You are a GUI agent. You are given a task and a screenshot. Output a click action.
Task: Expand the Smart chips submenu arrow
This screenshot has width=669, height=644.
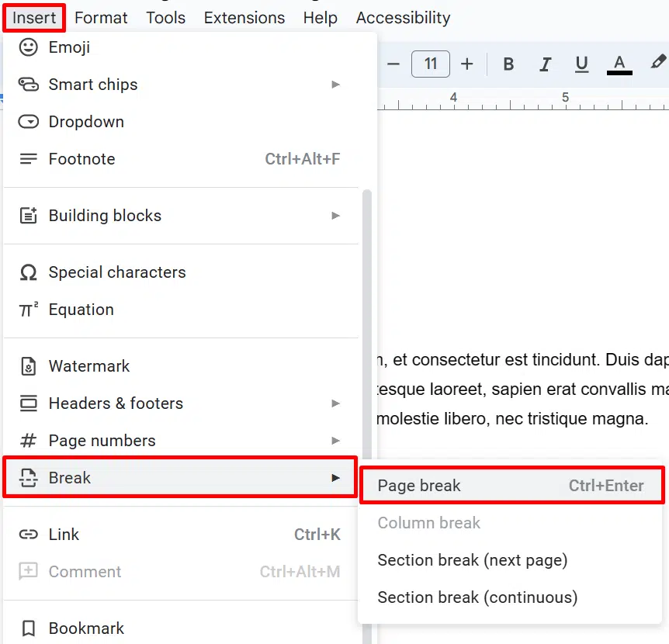pyautogui.click(x=336, y=85)
